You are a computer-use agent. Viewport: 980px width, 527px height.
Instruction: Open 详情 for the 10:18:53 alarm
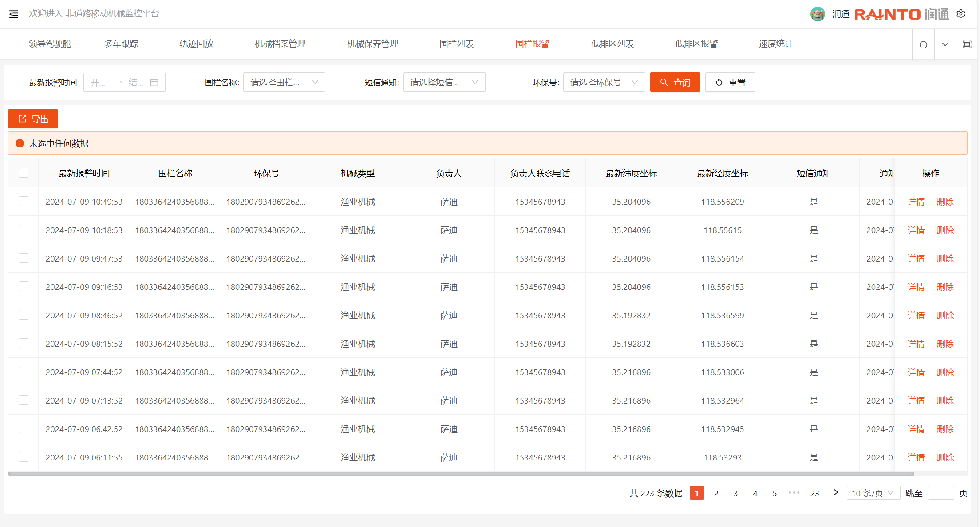(916, 230)
